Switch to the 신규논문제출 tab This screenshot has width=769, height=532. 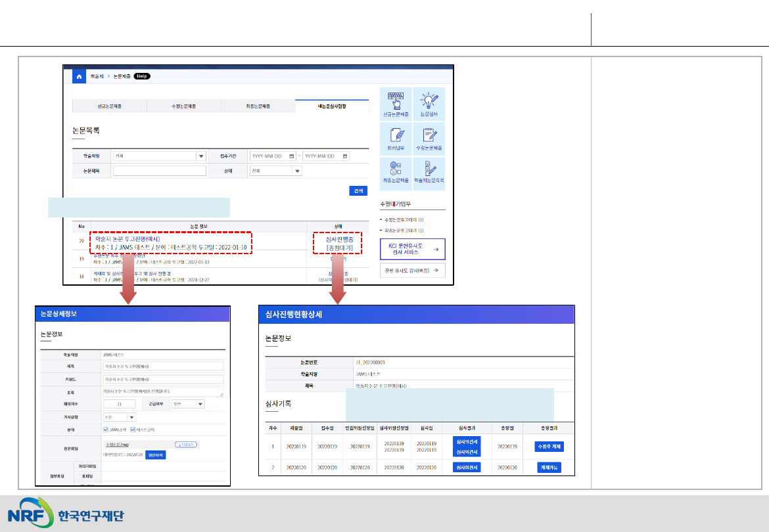pos(109,106)
